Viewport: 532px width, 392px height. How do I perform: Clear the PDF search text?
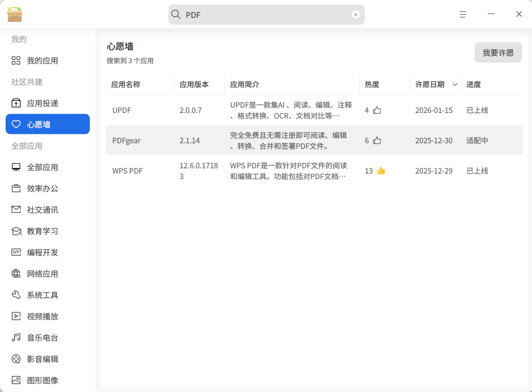click(x=356, y=15)
